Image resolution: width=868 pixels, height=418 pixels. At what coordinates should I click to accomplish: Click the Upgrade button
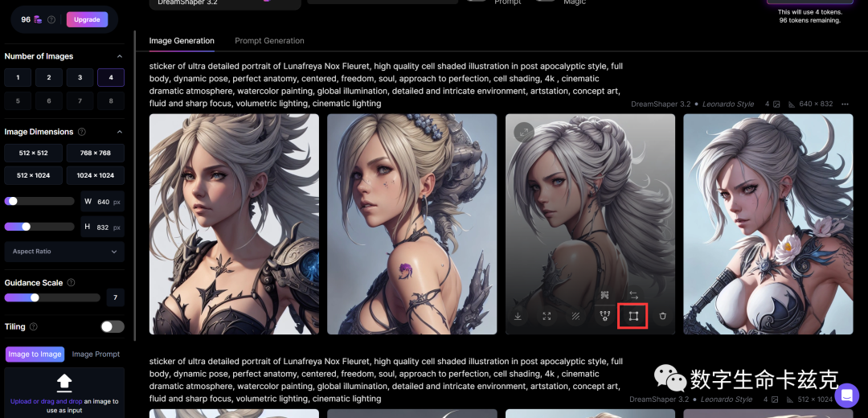point(87,19)
